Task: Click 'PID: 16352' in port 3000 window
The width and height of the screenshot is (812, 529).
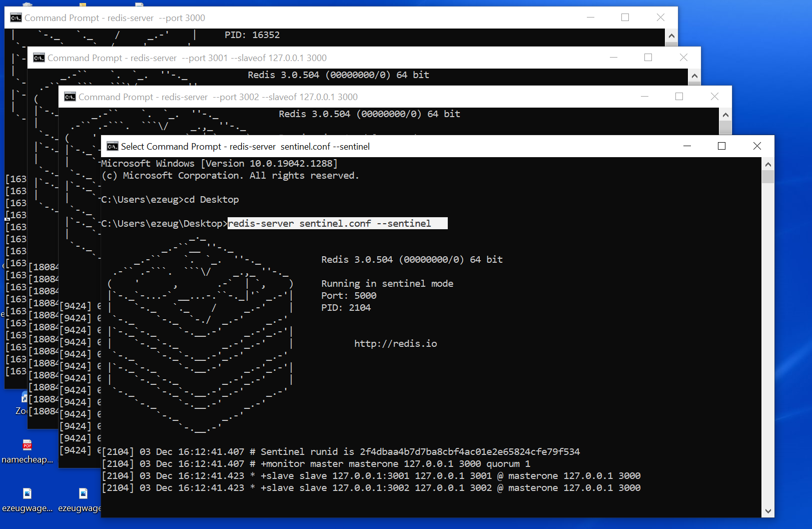Action: point(252,35)
